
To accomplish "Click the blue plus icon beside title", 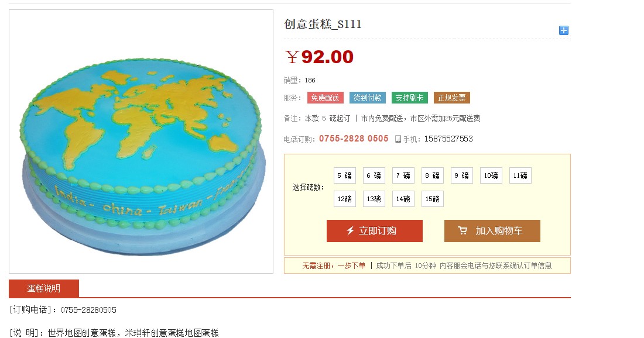I will 563,30.
